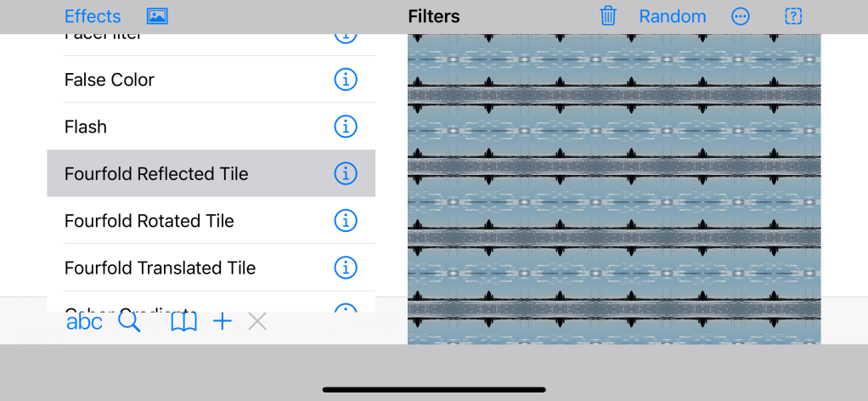Viewport: 868px width, 401px height.
Task: Select the Fourfold Rotated Tile filter
Action: 149,221
